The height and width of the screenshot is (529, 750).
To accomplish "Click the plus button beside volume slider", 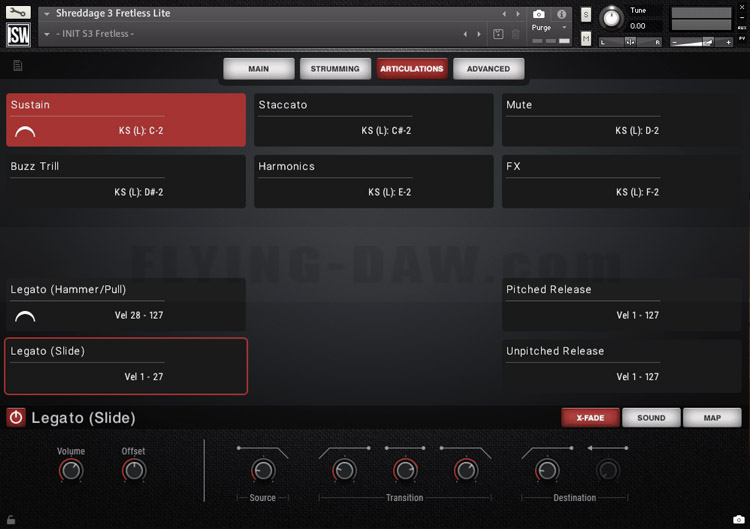I will point(728,43).
